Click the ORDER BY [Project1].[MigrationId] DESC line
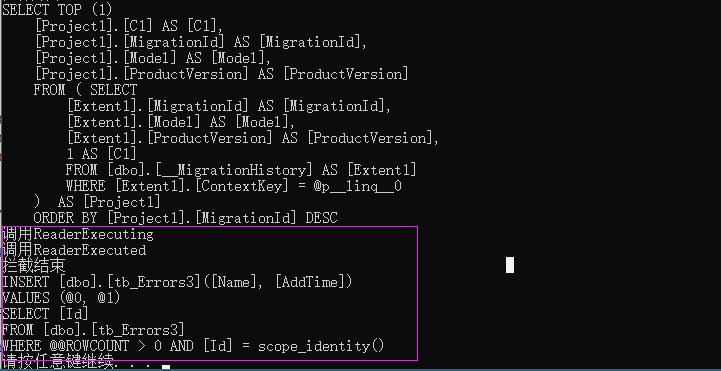Image resolution: width=721 pixels, height=371 pixels. point(185,218)
